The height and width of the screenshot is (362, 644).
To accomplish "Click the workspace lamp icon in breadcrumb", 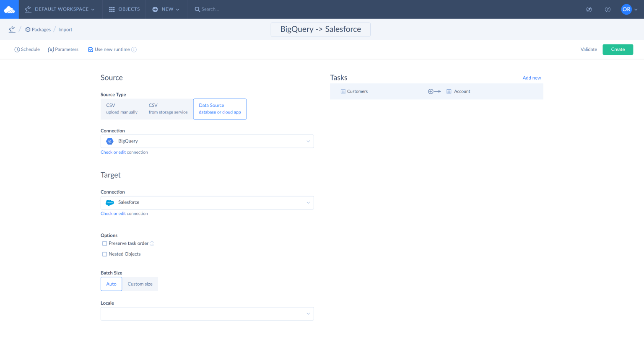I will pos(12,29).
